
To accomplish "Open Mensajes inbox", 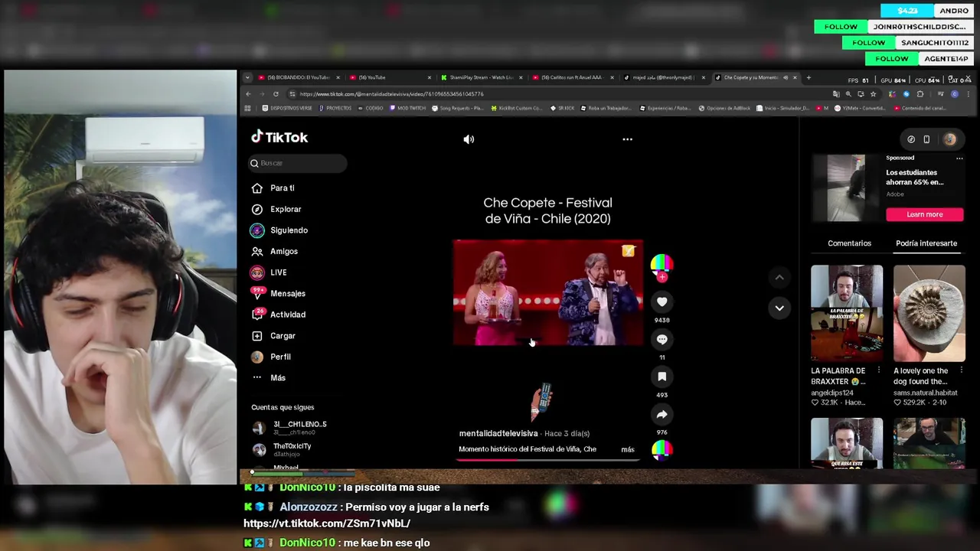I will point(278,293).
